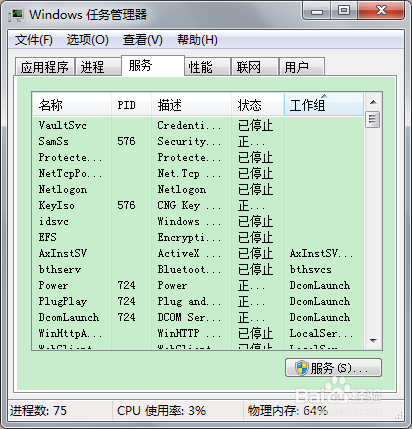Select the EFS service row
This screenshot has height=429, width=412.
click(198, 237)
